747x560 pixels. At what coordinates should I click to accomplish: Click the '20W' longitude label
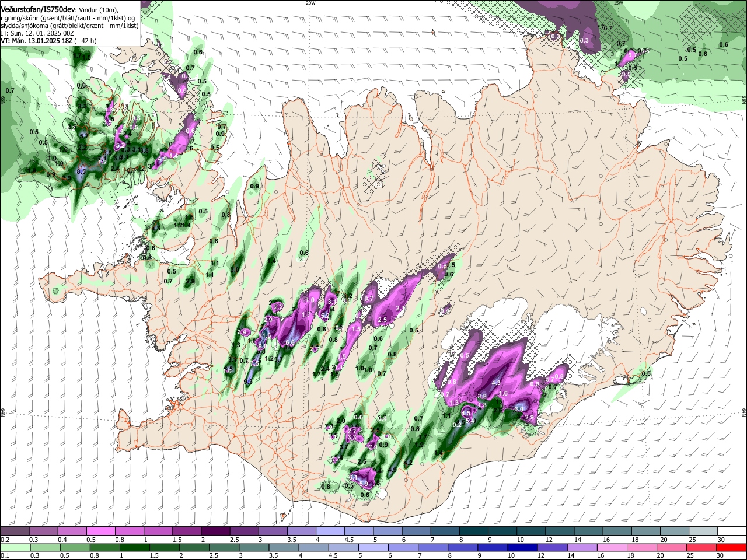coord(310,3)
